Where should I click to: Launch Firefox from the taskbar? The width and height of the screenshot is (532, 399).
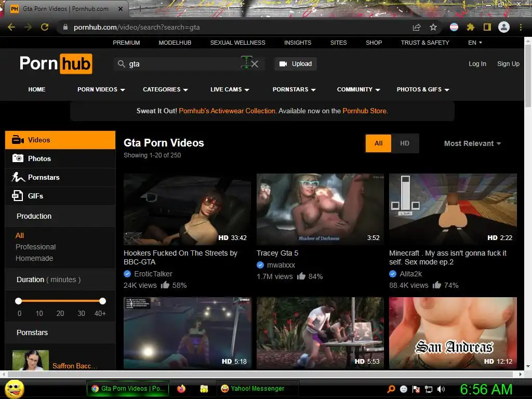pyautogui.click(x=181, y=389)
